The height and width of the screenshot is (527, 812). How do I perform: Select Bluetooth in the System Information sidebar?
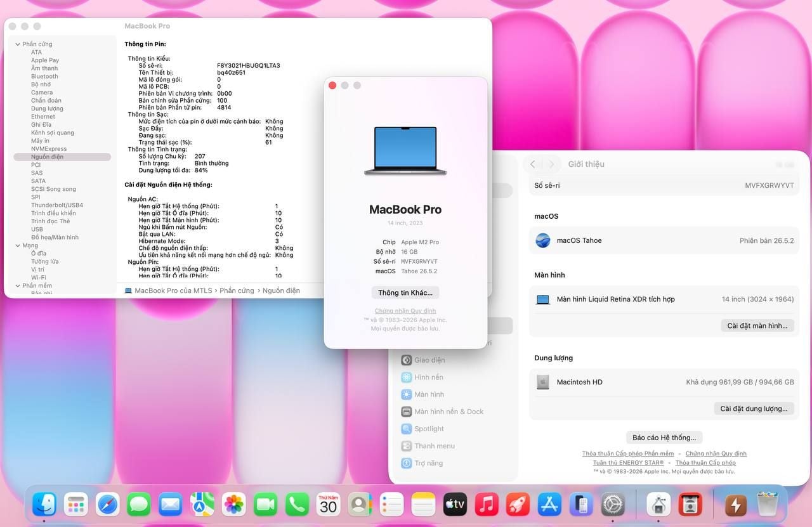click(x=44, y=77)
